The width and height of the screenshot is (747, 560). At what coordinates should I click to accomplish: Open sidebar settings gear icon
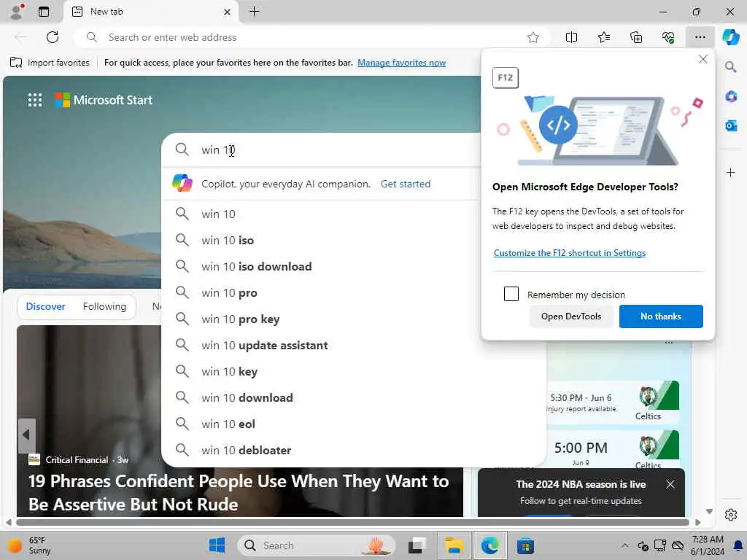tap(731, 515)
